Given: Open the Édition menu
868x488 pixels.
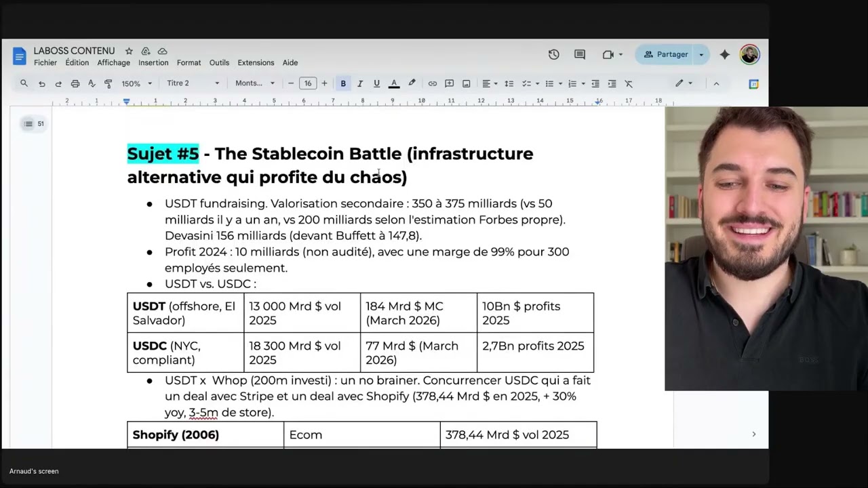Looking at the screenshot, I should (77, 62).
